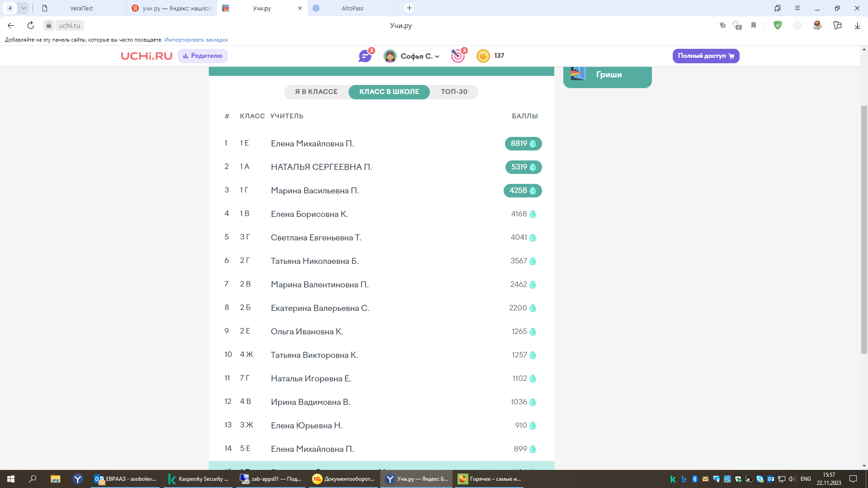The width and height of the screenshot is (868, 488).
Task: Click teacher Екатерина Валерьевна С.
Action: point(320,308)
